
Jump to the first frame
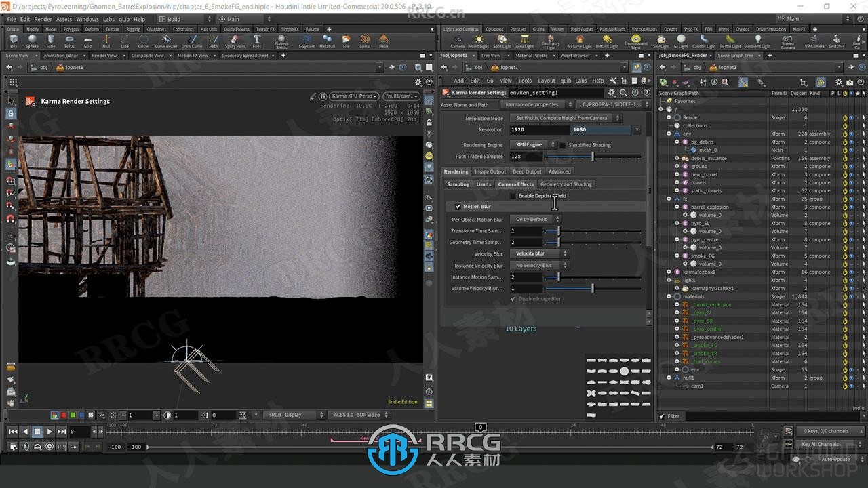(13, 431)
